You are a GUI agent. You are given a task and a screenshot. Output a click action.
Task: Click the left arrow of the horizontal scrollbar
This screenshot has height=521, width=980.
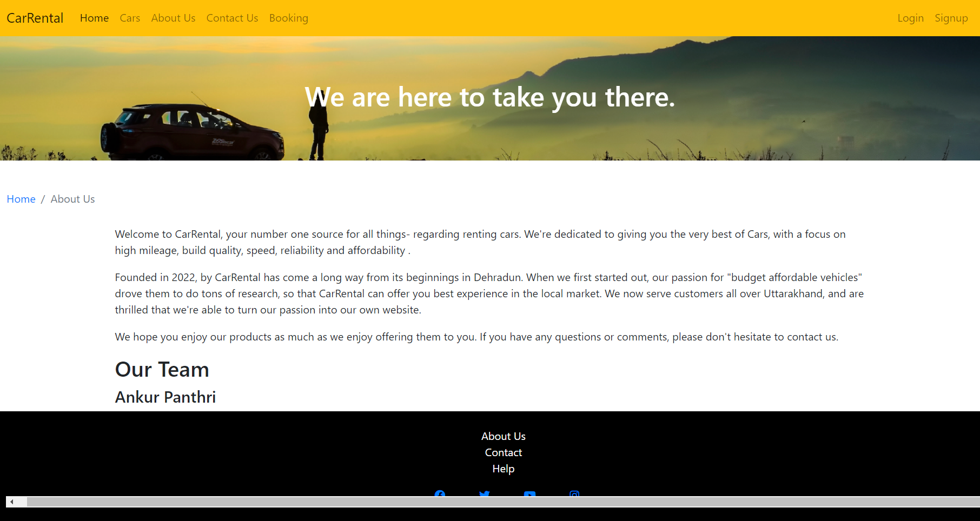12,502
